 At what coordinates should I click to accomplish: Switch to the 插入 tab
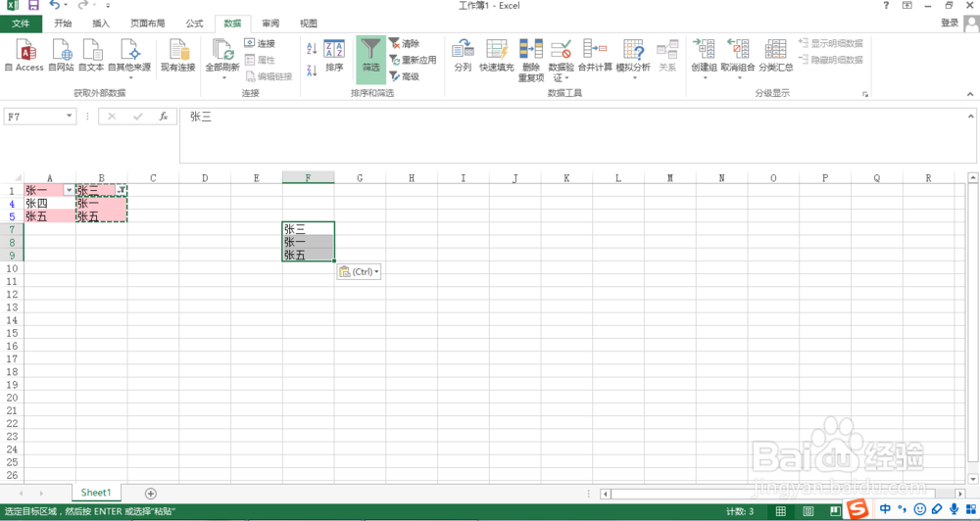101,24
